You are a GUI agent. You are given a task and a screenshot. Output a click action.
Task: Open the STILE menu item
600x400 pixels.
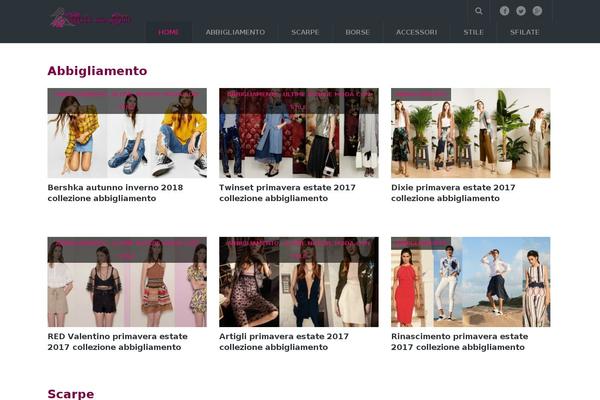pyautogui.click(x=473, y=32)
